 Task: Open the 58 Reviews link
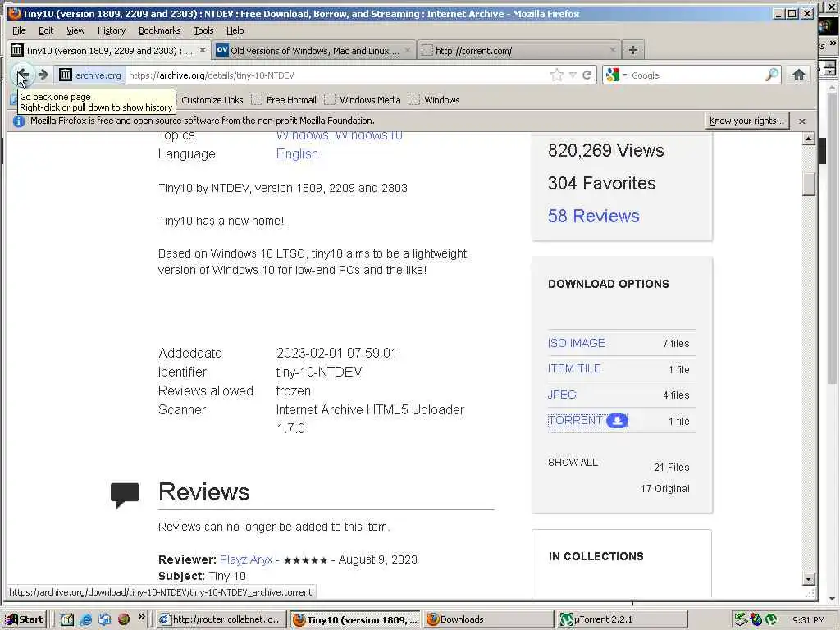point(594,216)
